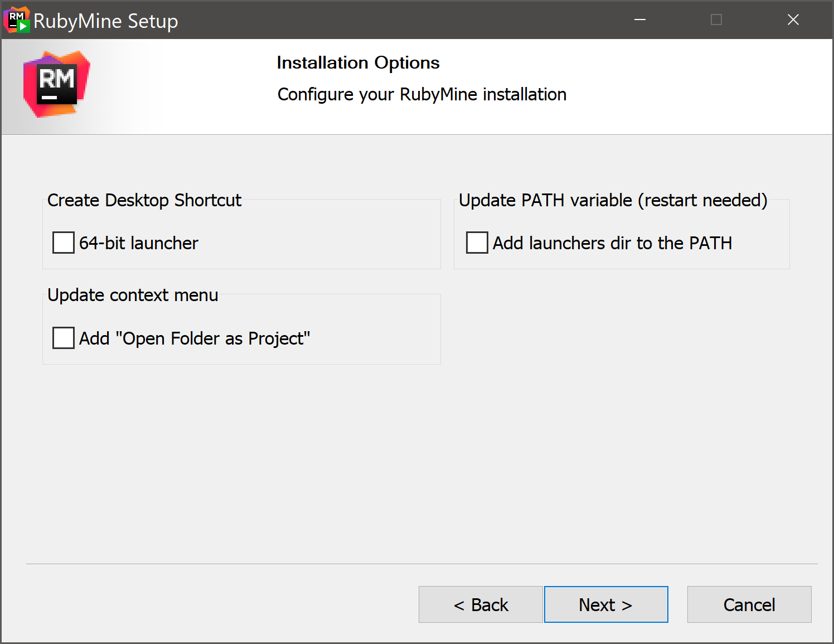Click the Create Desktop Shortcut group label
Viewport: 834px width, 644px height.
144,200
